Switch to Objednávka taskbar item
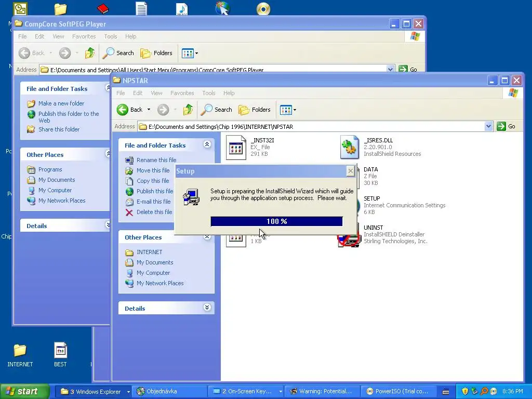532x399 pixels. click(169, 392)
